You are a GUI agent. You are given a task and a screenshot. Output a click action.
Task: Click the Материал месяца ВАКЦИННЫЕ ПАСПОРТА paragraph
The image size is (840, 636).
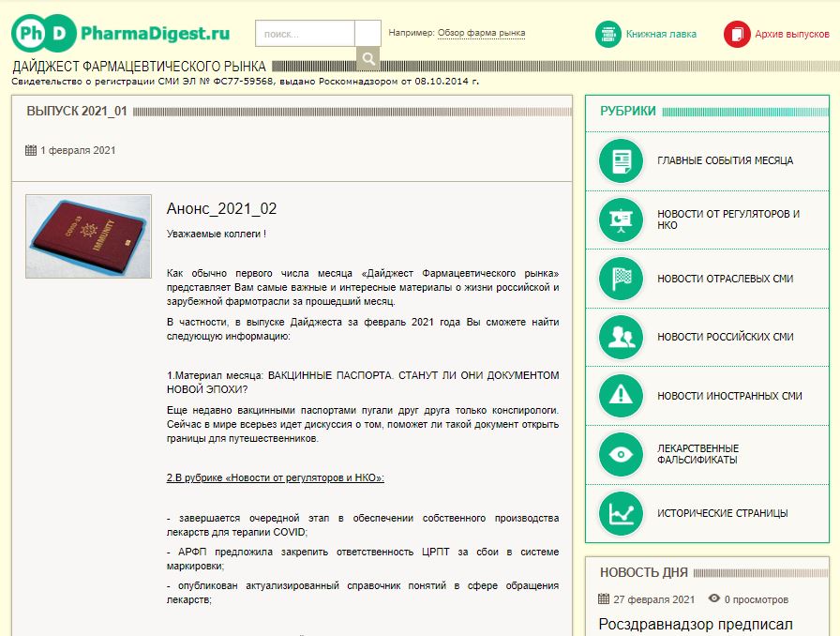(x=363, y=383)
